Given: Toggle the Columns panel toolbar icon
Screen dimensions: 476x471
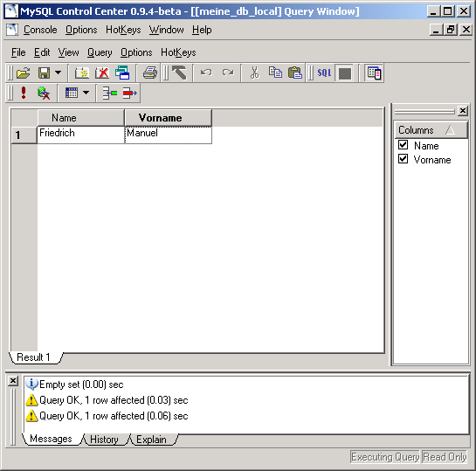Looking at the screenshot, I should (x=374, y=73).
